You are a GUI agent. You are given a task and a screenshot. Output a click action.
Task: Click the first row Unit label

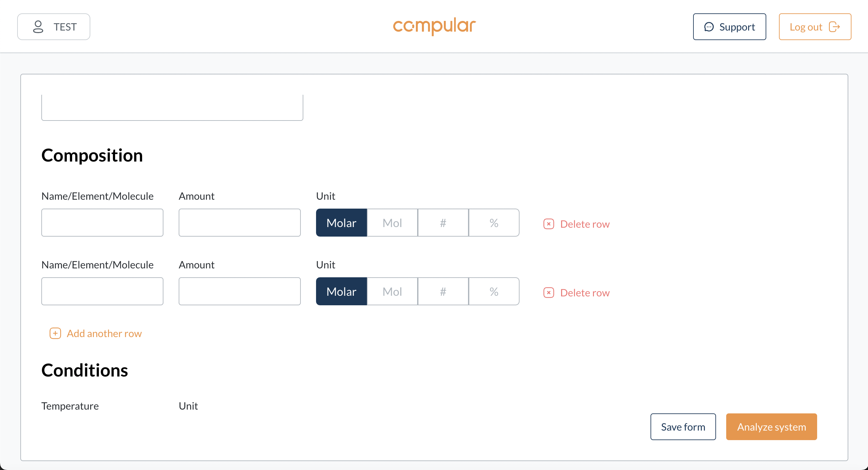click(x=326, y=196)
